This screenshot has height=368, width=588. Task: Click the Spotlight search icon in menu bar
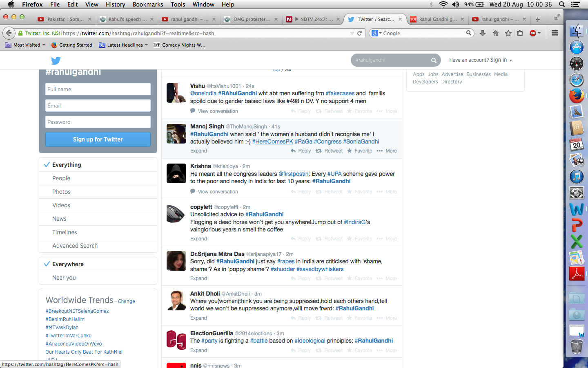point(562,4)
